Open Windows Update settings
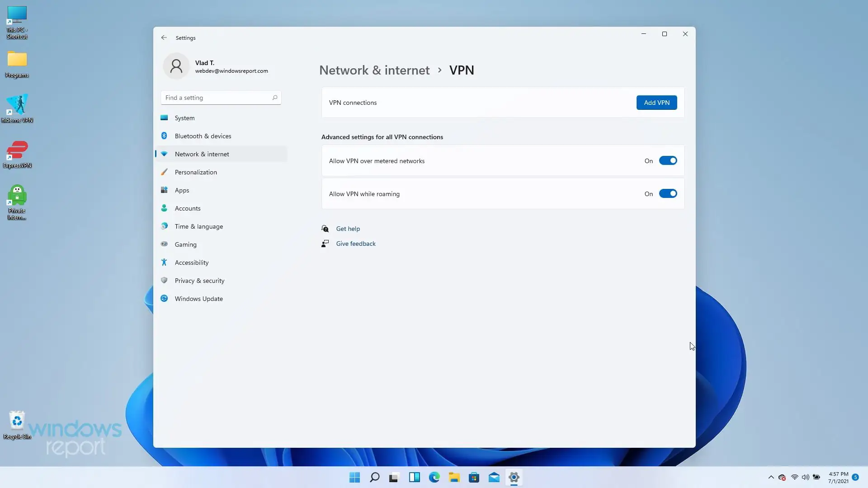 point(199,298)
